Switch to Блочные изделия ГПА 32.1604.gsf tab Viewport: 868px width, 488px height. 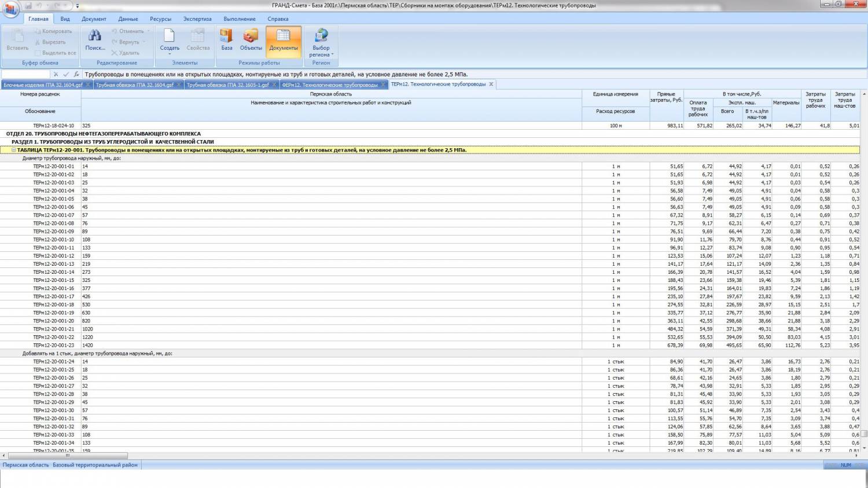click(x=43, y=85)
